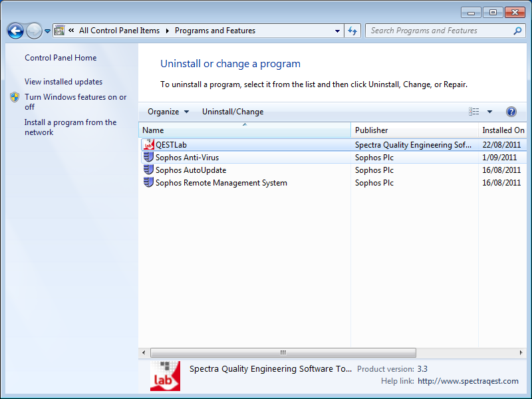The height and width of the screenshot is (399, 532).
Task: Open the Help question mark icon
Action: (x=511, y=112)
